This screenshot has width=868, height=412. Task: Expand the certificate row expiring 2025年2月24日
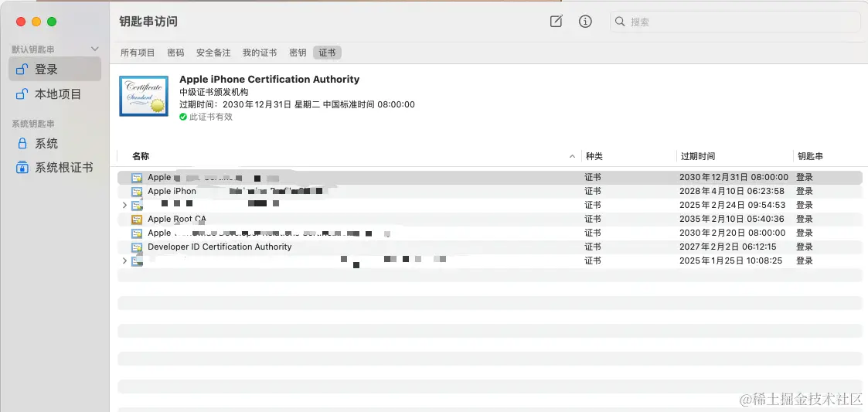point(124,205)
